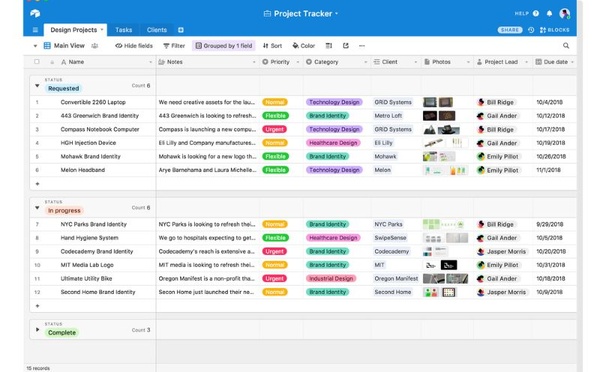Open the Blocks panel

554,30
